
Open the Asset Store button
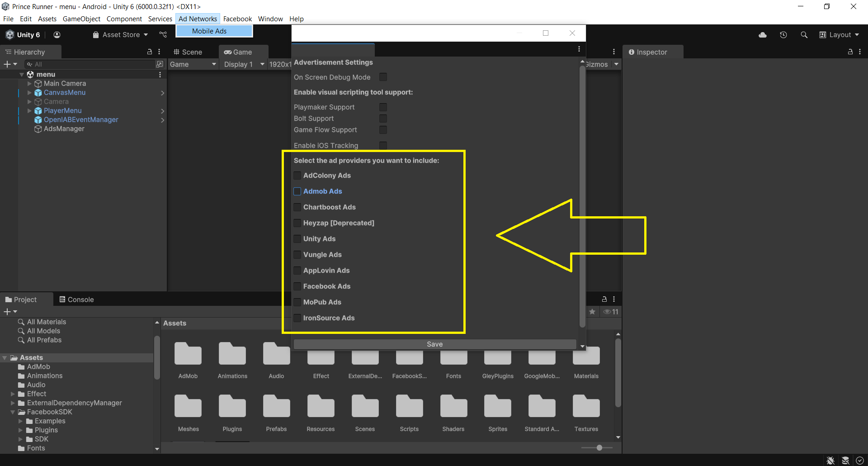pos(120,35)
